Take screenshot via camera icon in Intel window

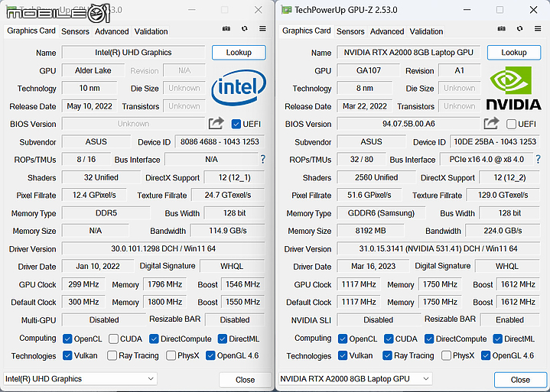tap(226, 29)
